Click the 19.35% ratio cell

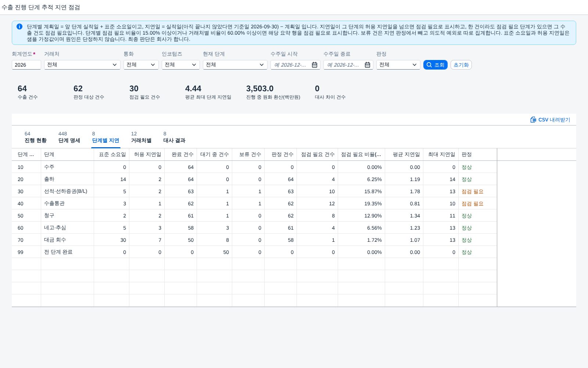click(x=362, y=204)
